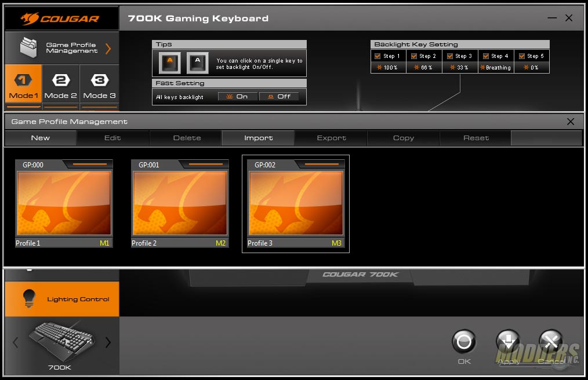Image resolution: width=588 pixels, height=380 pixels.
Task: Click Export in profile management bar
Action: click(x=331, y=138)
